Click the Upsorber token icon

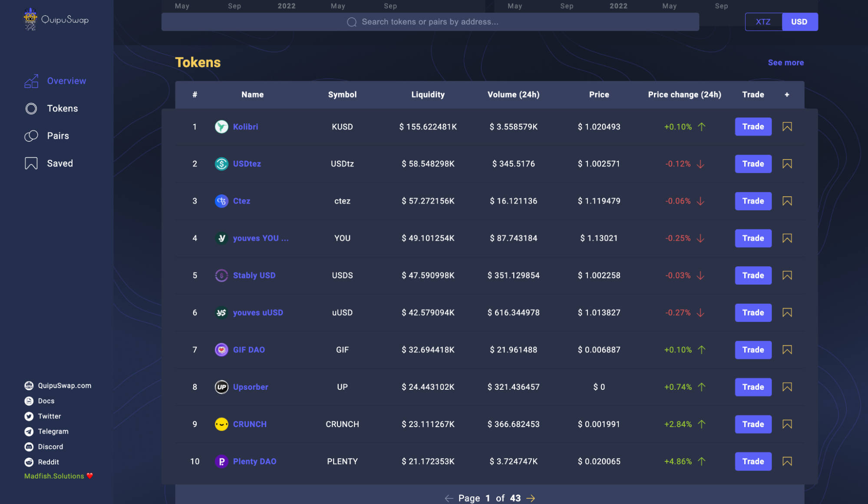[x=221, y=387]
